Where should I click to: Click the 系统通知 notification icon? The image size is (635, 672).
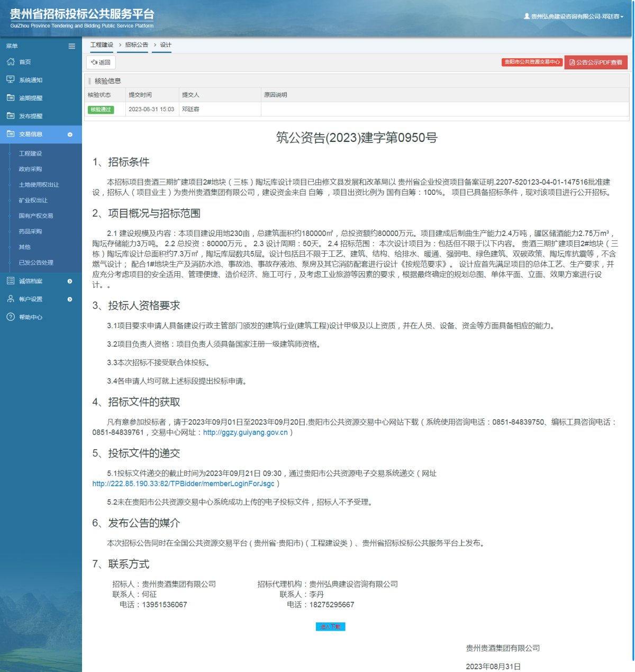coord(10,79)
